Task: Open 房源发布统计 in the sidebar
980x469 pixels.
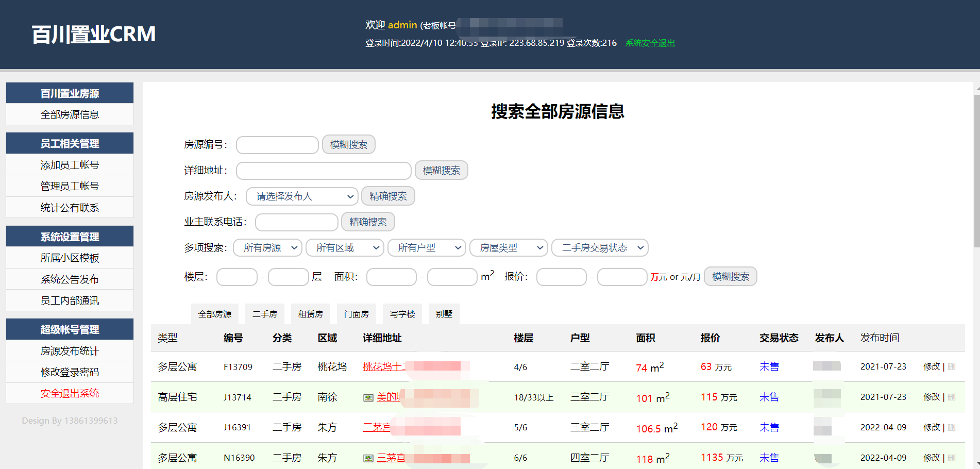Action: [70, 351]
